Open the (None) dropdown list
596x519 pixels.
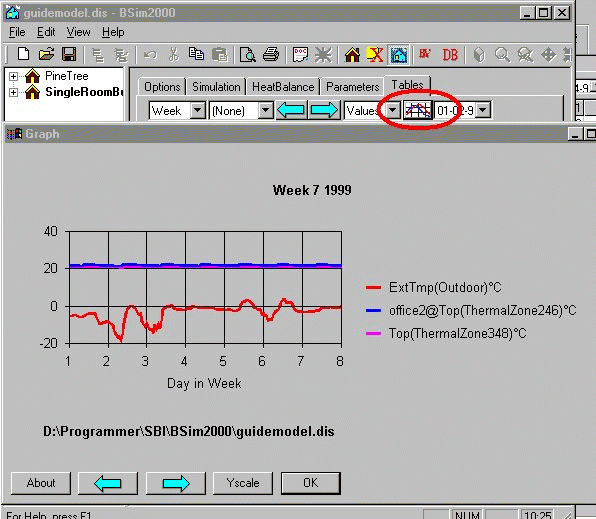[265, 111]
